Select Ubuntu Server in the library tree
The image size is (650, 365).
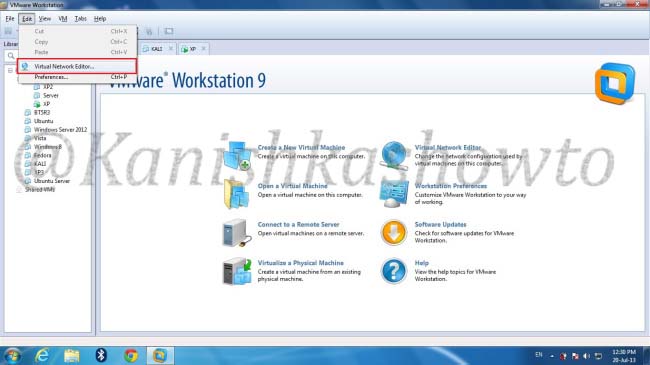[52, 181]
